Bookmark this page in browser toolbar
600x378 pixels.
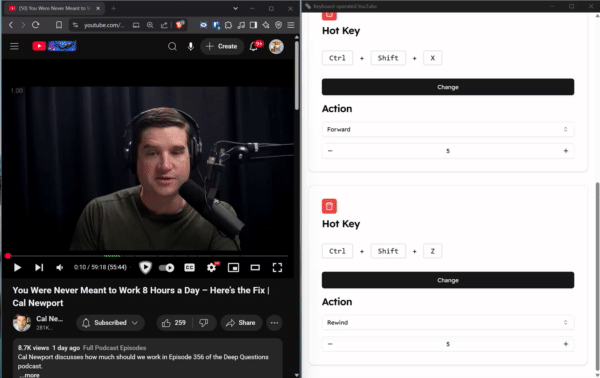tap(59, 25)
